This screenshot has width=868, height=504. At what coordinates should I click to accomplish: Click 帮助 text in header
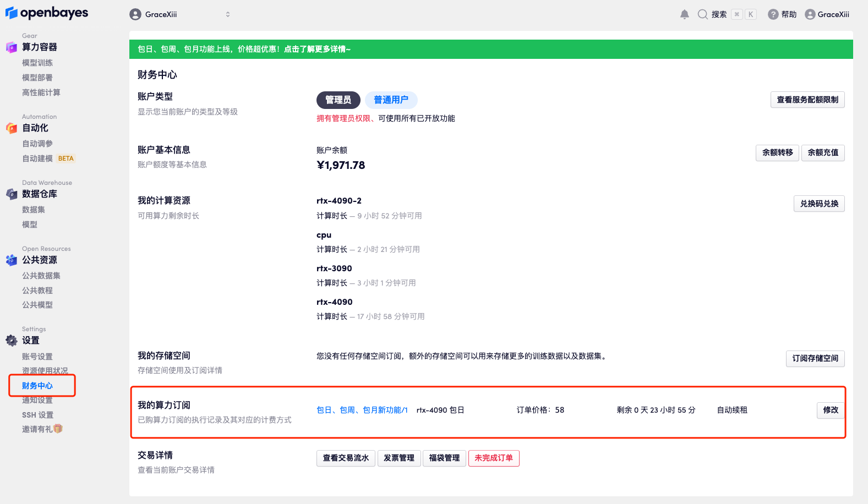[x=789, y=14]
